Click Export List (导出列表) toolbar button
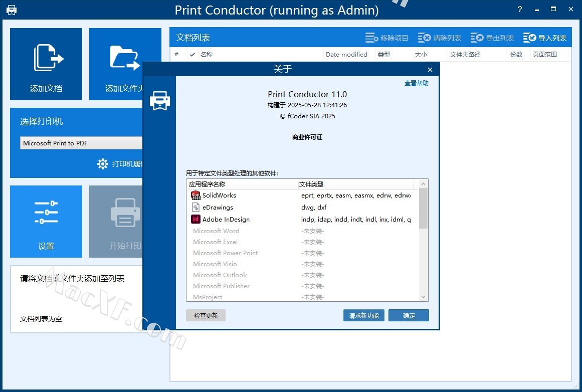 point(492,38)
